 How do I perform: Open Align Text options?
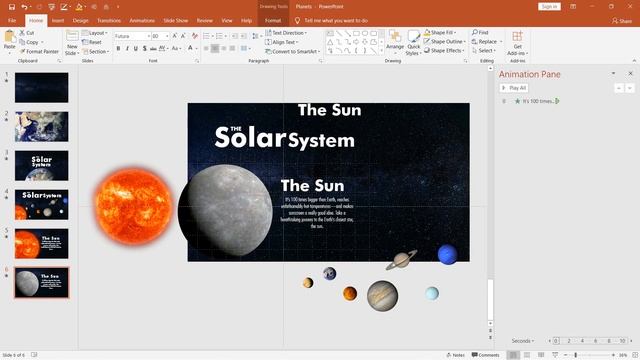(x=282, y=42)
